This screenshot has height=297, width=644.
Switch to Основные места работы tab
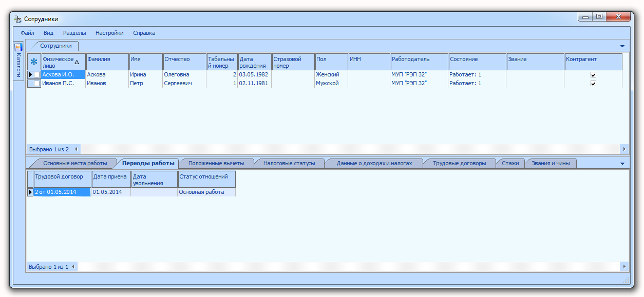click(75, 164)
